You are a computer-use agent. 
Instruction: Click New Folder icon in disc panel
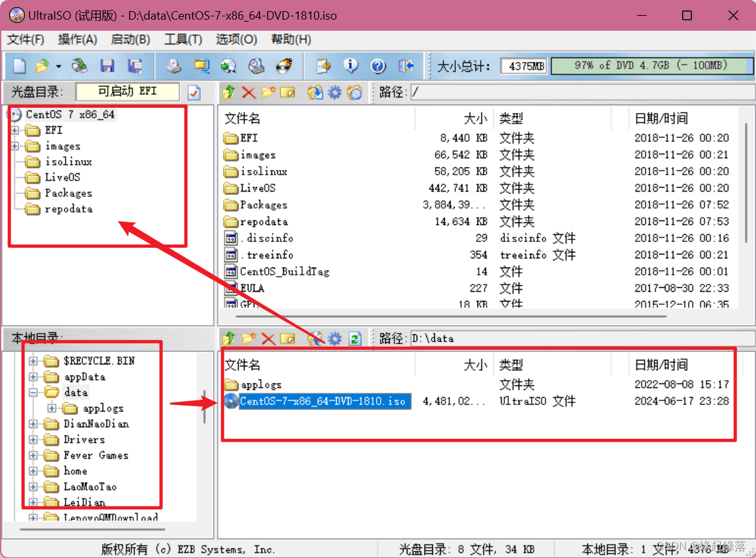268,92
